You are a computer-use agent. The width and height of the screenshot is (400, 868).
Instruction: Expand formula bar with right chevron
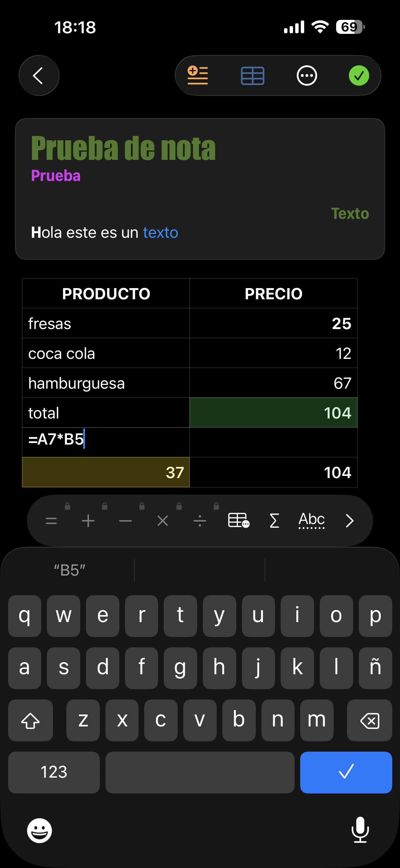coord(349,521)
